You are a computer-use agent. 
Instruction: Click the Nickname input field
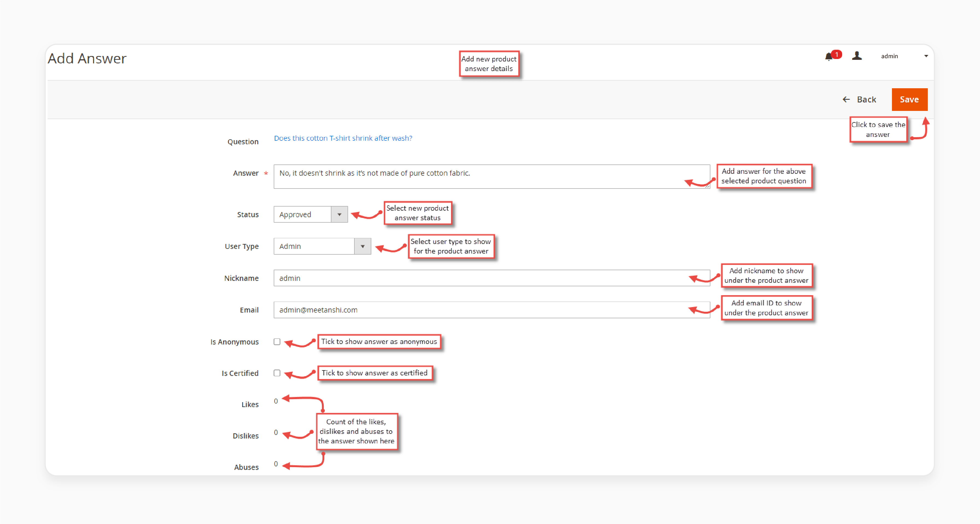point(492,278)
